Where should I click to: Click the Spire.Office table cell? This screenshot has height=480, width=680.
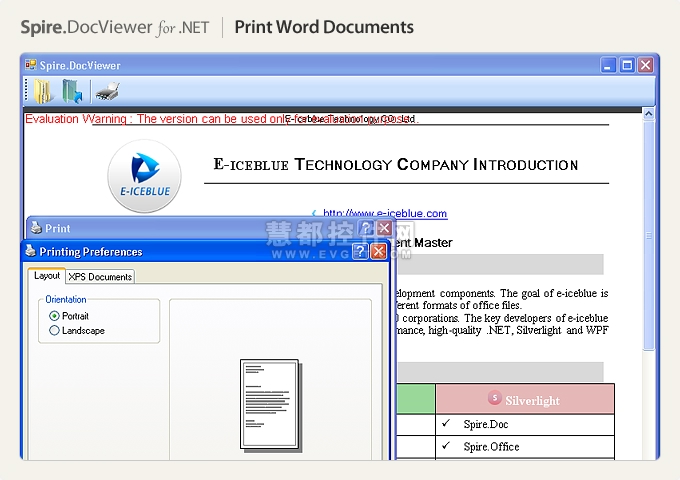point(525,447)
